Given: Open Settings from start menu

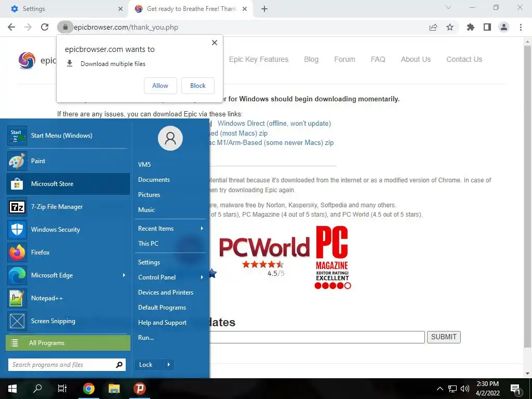Looking at the screenshot, I should tap(149, 262).
